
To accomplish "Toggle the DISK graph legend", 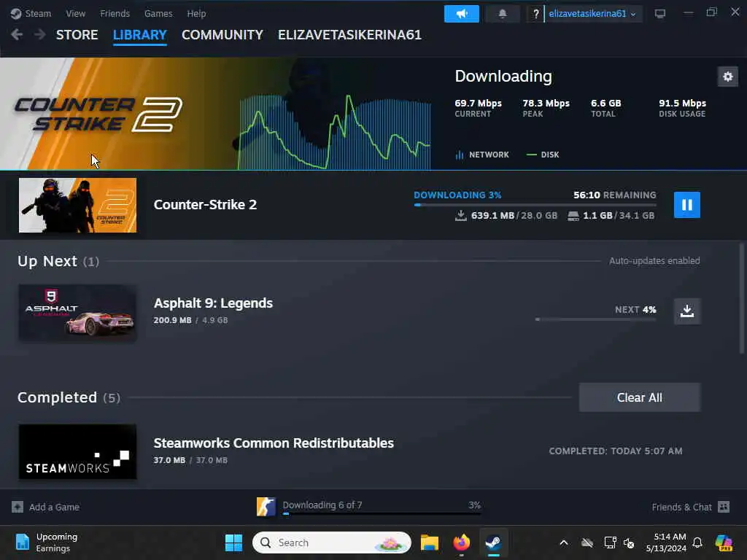I will (x=543, y=155).
